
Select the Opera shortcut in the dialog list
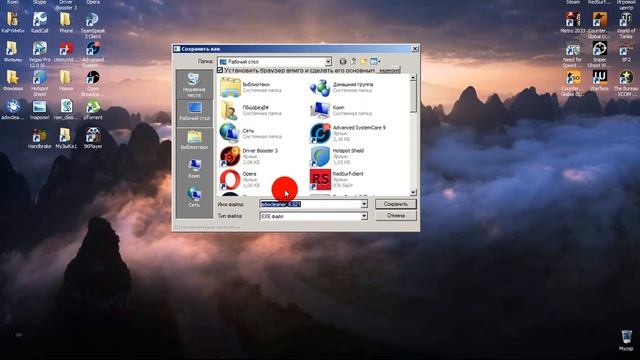240,180
